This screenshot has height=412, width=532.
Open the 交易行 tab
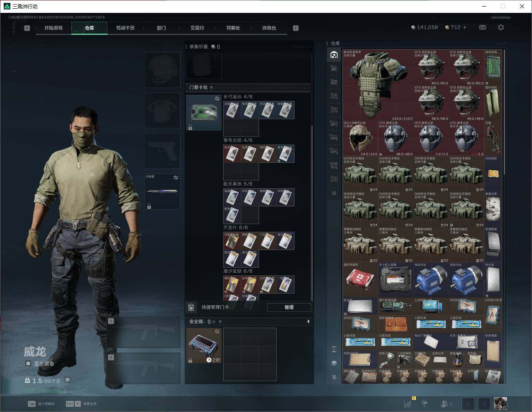point(197,28)
